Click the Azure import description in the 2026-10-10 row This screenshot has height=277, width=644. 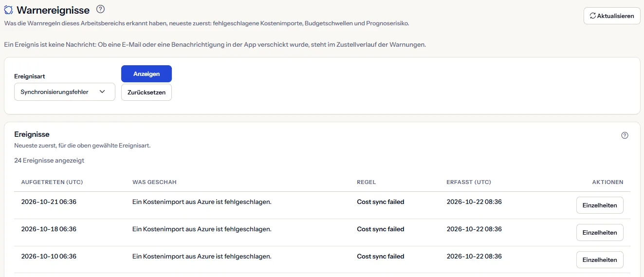(x=202, y=256)
